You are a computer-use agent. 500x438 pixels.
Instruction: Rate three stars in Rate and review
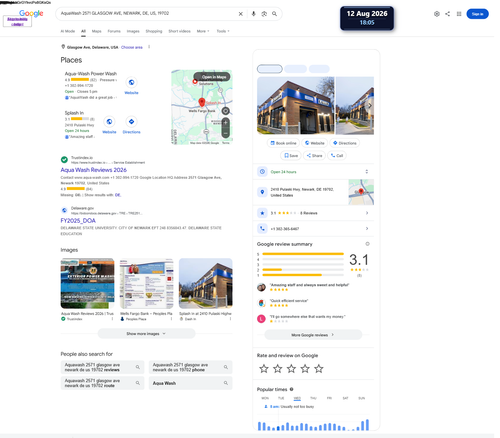291,369
